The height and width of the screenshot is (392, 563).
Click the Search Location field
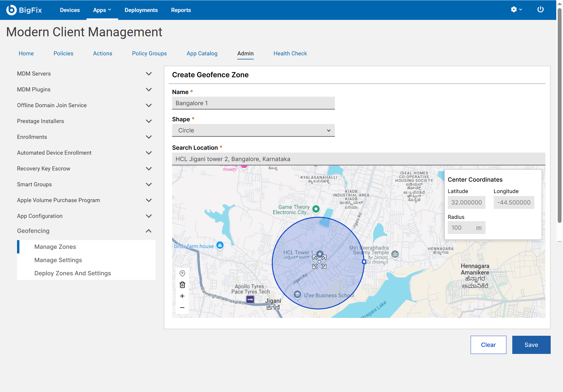(359, 159)
